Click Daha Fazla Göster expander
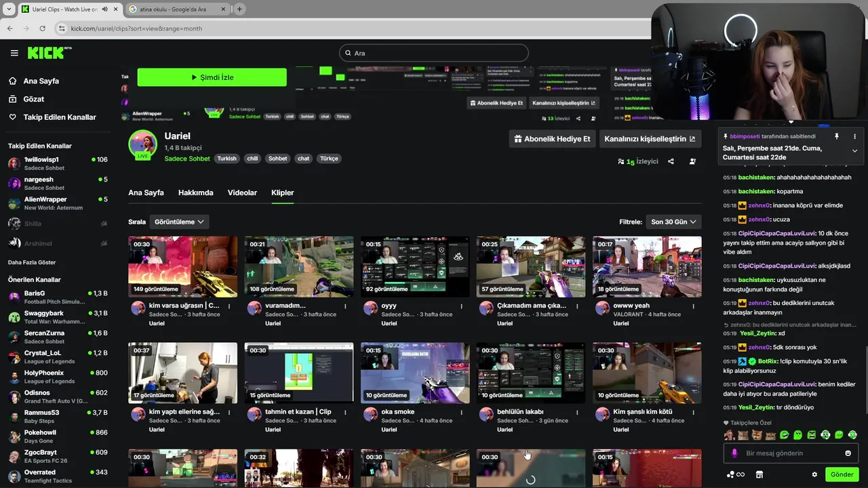 tap(32, 262)
